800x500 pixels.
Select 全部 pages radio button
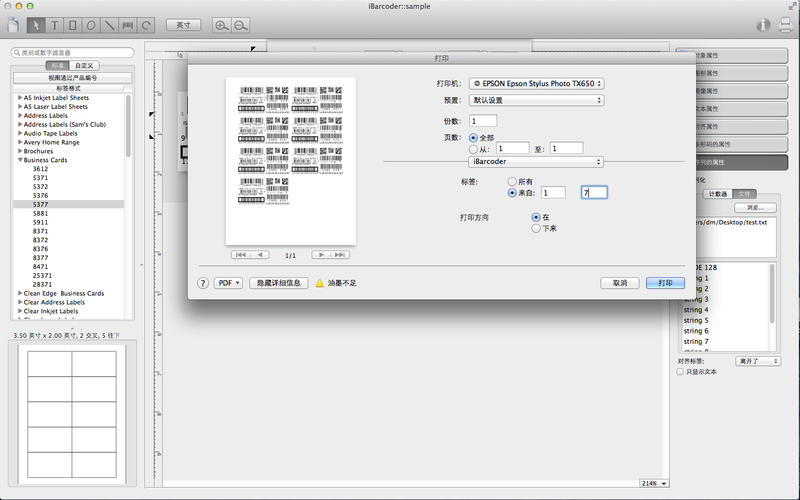pos(473,138)
